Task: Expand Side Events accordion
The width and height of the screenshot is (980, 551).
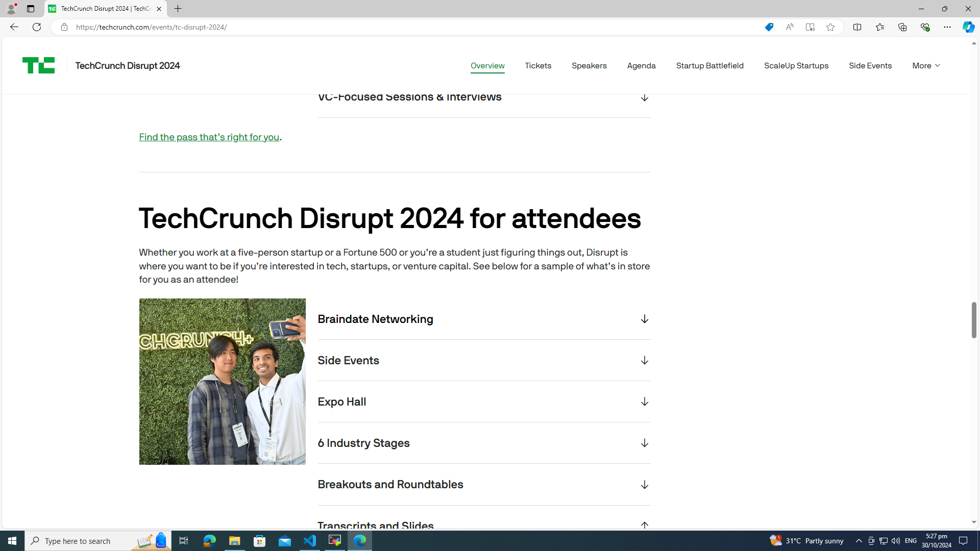Action: click(484, 360)
